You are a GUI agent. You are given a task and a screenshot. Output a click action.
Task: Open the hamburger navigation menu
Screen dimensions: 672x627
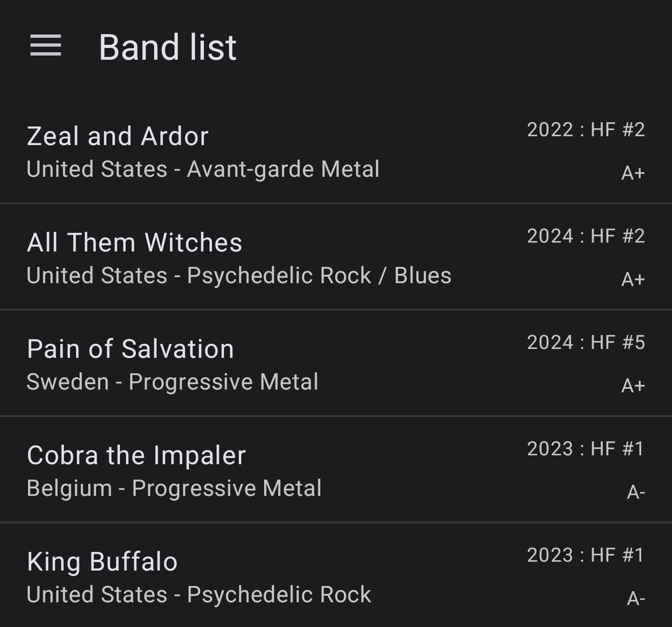click(x=46, y=46)
